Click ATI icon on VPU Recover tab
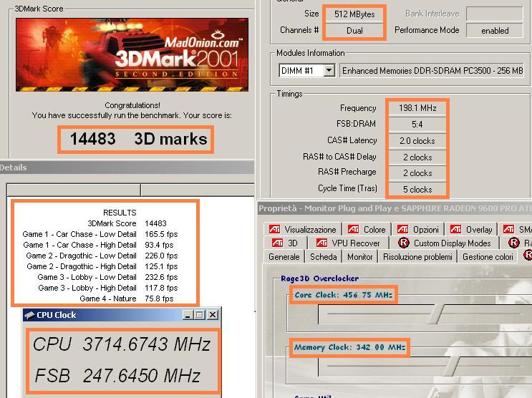The image size is (532, 398). pyautogui.click(x=321, y=243)
